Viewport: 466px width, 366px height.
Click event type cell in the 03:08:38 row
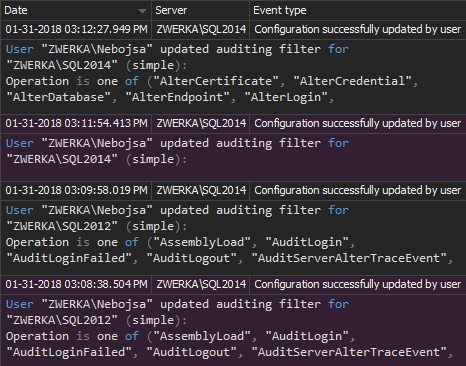click(358, 285)
